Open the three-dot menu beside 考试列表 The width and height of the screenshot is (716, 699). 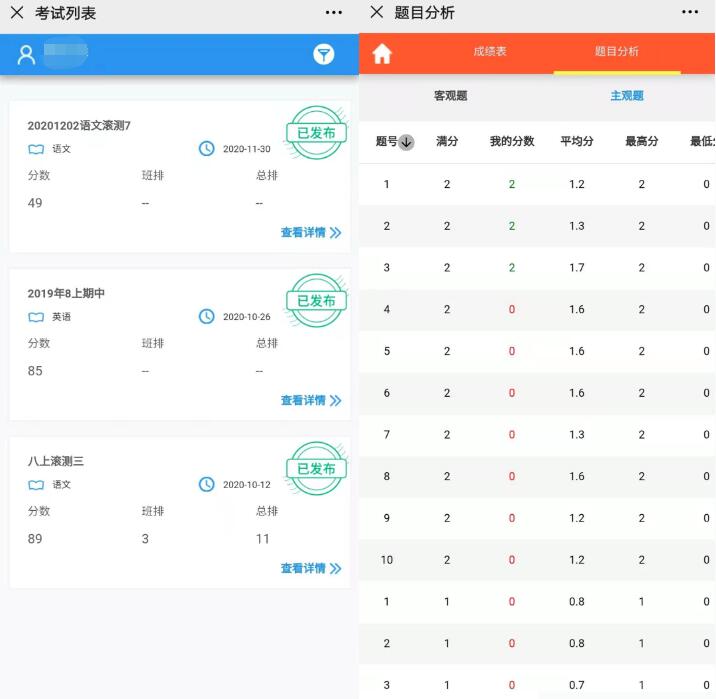(x=333, y=12)
